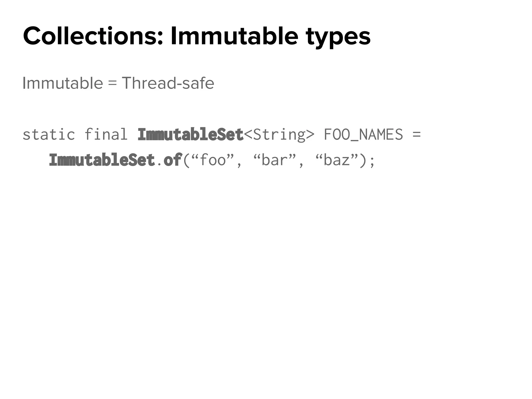Click the gray word 'Immutable' in the subtitle
The width and height of the screenshot is (532, 399).
tap(63, 83)
